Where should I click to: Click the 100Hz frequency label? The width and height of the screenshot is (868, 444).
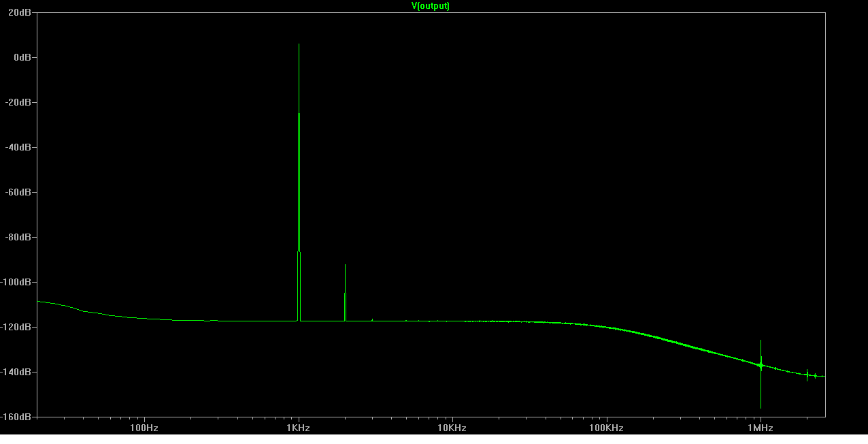tap(144, 428)
